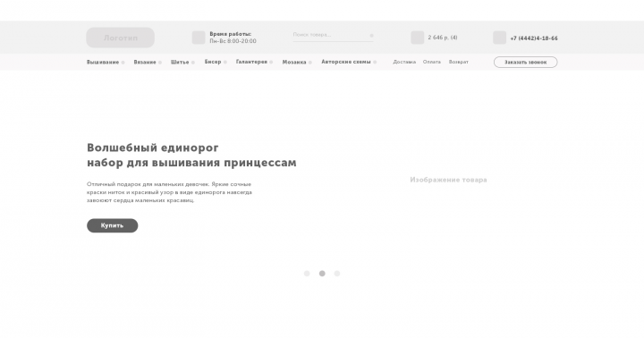This screenshot has height=338, width=644.
Task: Select the second (active) slider dot
Action: coord(322,274)
